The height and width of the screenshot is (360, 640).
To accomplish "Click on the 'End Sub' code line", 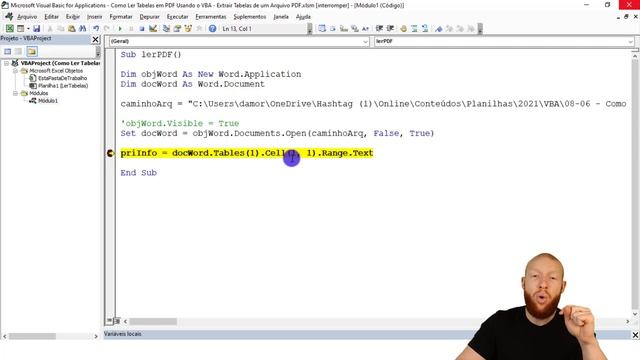I will (x=138, y=173).
